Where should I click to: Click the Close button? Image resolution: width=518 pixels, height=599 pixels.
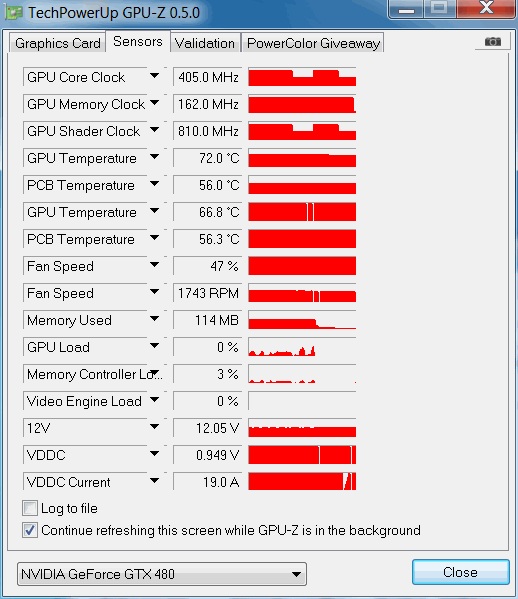click(x=460, y=572)
